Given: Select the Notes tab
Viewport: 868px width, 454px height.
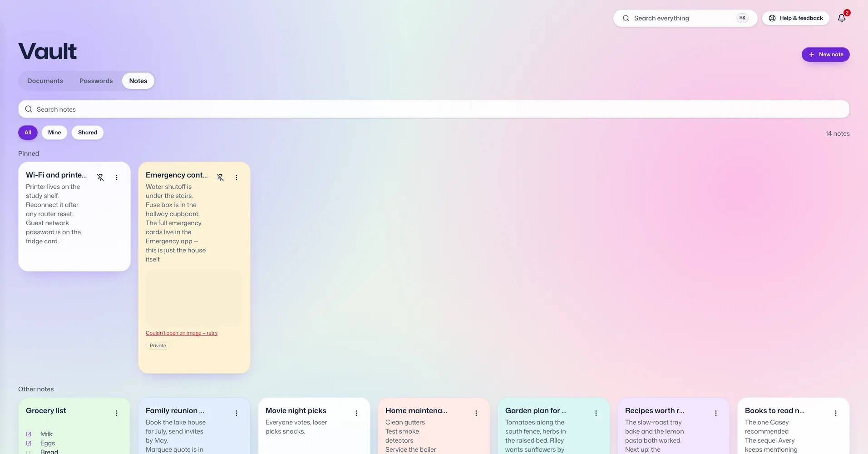Looking at the screenshot, I should click(138, 81).
